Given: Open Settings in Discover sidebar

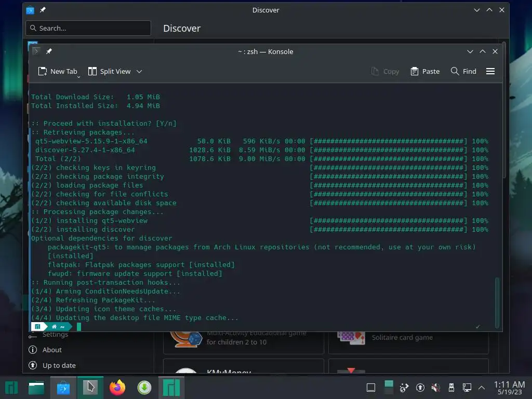Looking at the screenshot, I should pyautogui.click(x=55, y=335).
